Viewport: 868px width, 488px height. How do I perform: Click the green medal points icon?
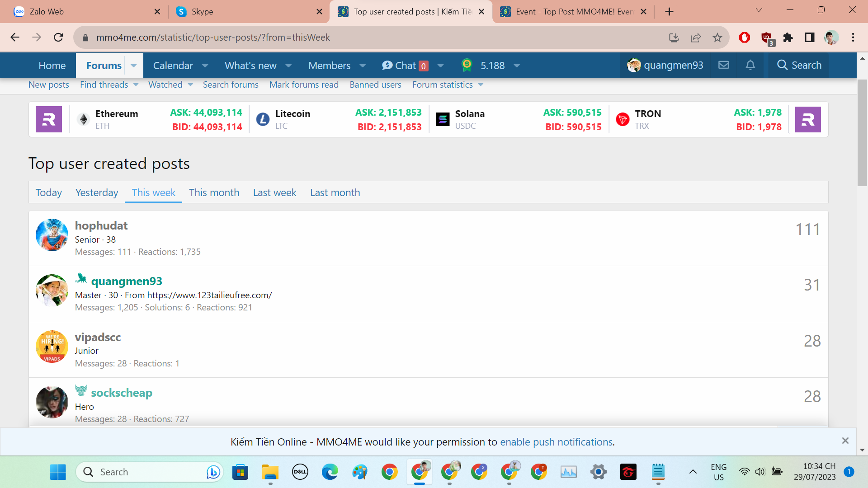click(467, 65)
